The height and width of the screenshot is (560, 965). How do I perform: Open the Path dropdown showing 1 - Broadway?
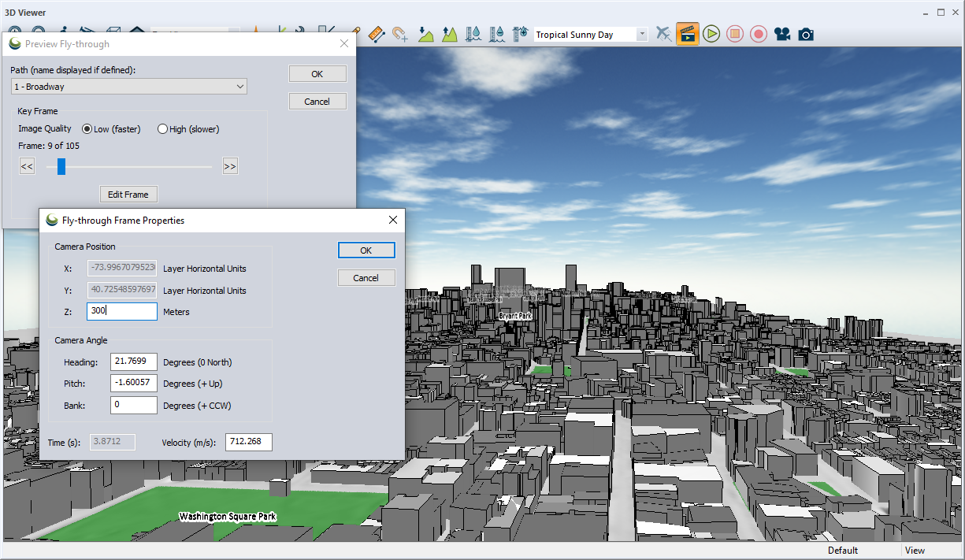tap(129, 87)
